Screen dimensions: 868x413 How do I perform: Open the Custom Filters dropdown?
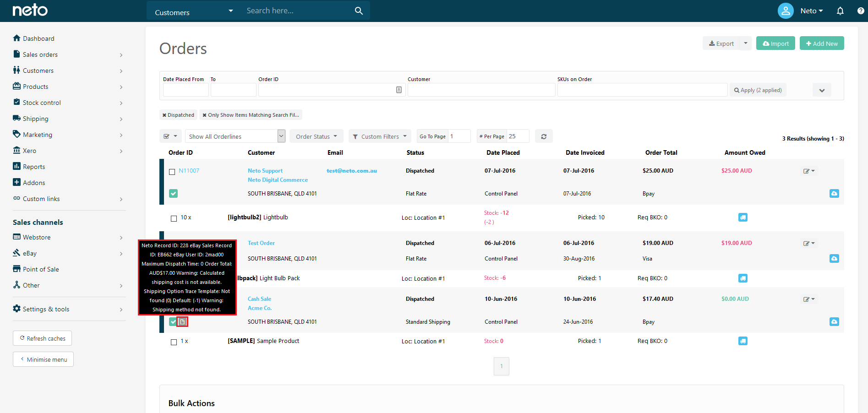coord(380,136)
